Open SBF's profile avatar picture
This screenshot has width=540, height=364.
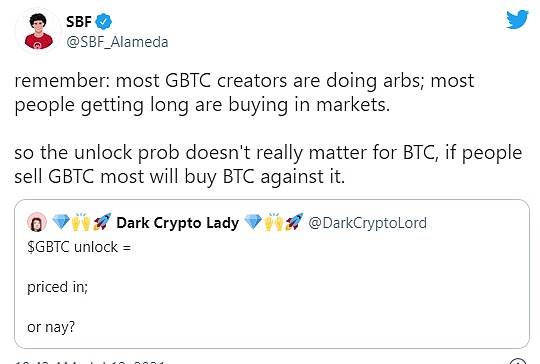tap(38, 31)
